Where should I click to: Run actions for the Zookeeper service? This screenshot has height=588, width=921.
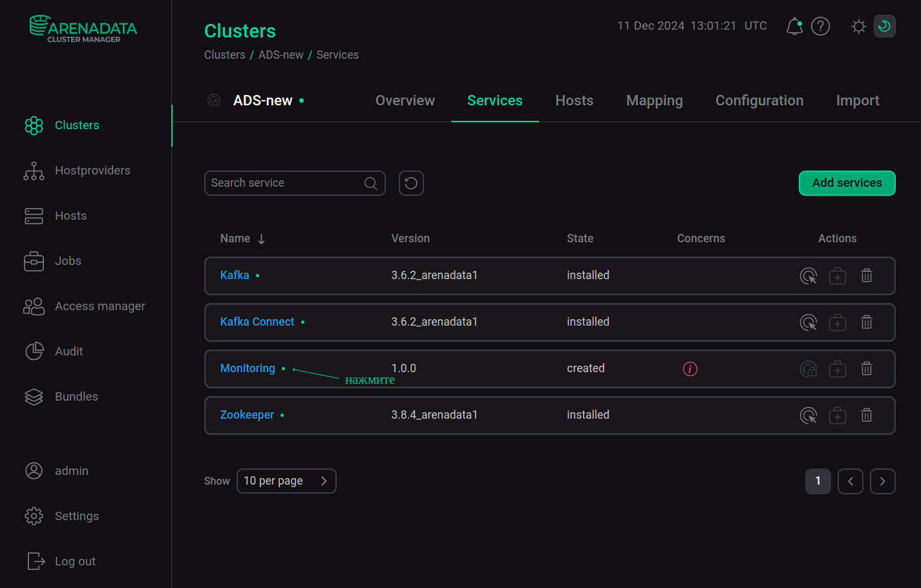click(x=809, y=415)
